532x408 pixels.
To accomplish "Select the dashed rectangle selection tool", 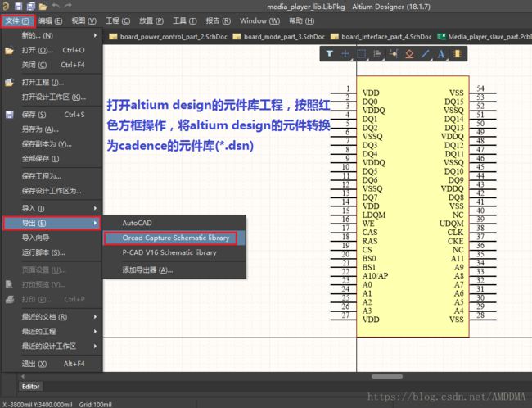I will point(361,54).
